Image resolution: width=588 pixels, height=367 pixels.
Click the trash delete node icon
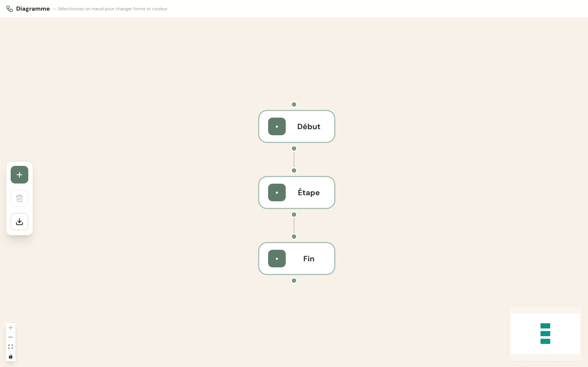click(19, 198)
